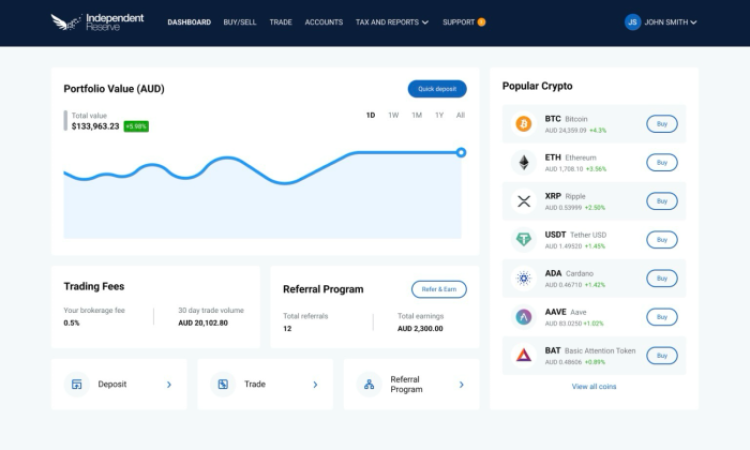
Task: Select the 1Y chart range
Action: (439, 115)
